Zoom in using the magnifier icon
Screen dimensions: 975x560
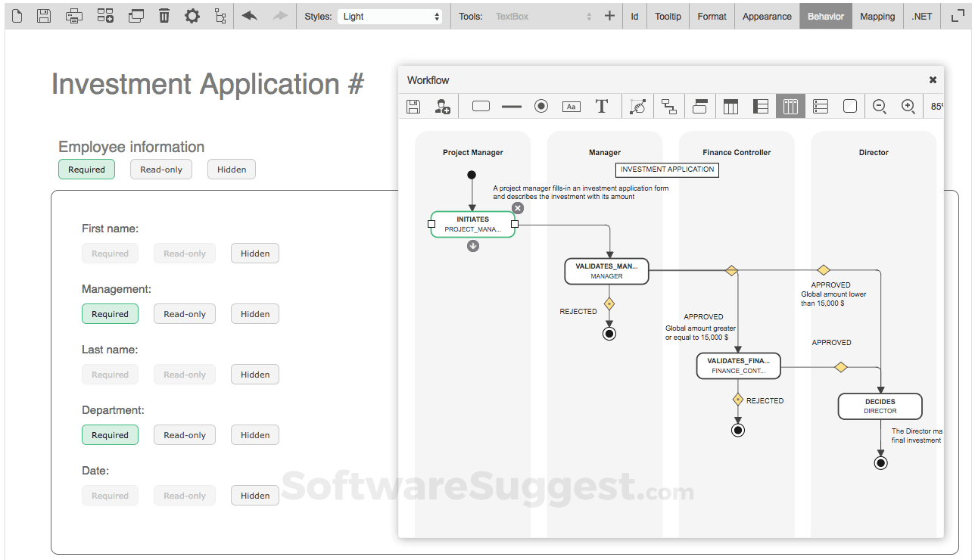(908, 106)
